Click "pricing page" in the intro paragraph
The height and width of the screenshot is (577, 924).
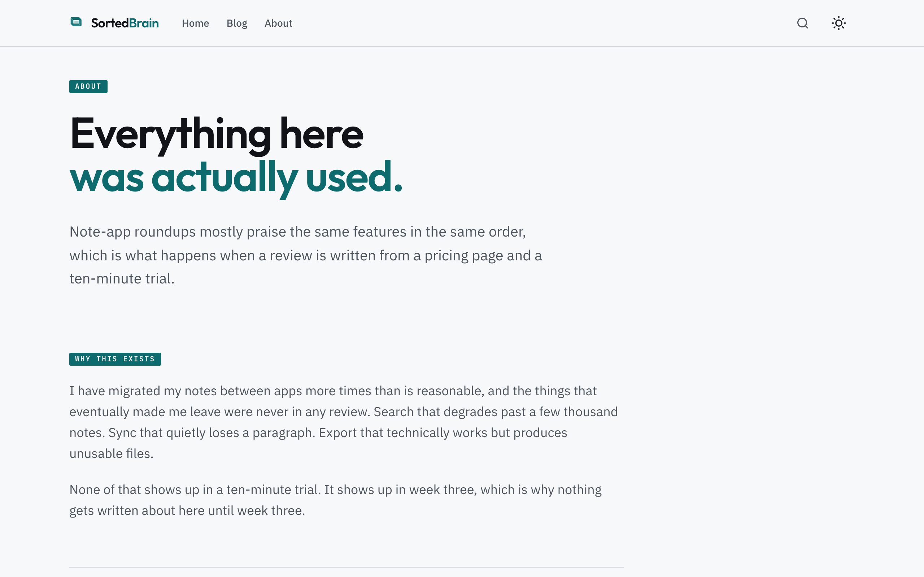[x=463, y=256]
